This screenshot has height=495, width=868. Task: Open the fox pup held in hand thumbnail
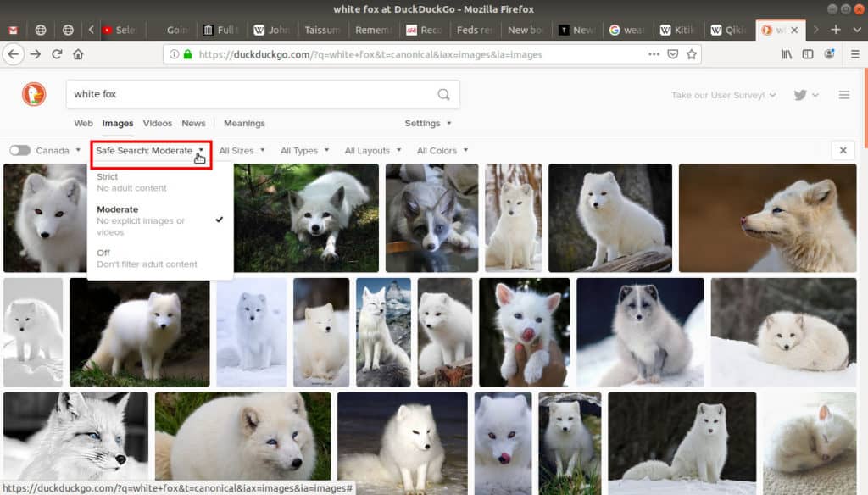pos(524,332)
